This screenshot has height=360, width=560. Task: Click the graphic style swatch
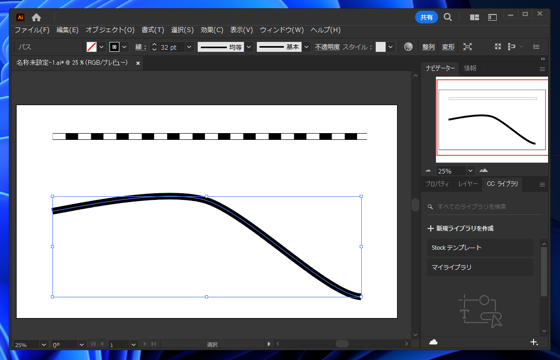[x=381, y=47]
